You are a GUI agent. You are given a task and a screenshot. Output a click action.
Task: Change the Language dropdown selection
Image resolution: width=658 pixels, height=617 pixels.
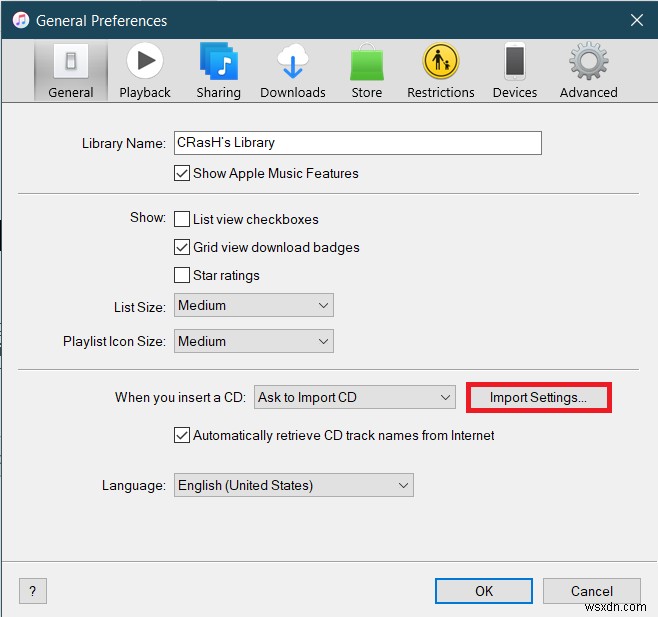[x=294, y=485]
